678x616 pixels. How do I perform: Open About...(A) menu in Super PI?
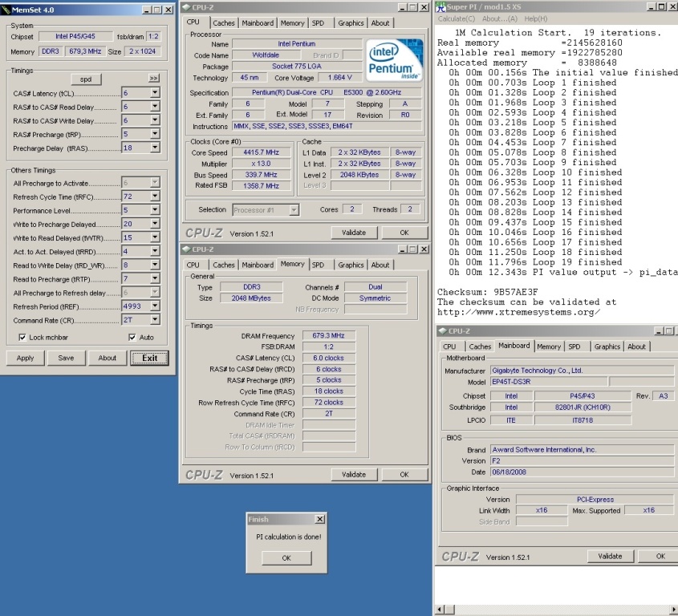click(x=499, y=18)
